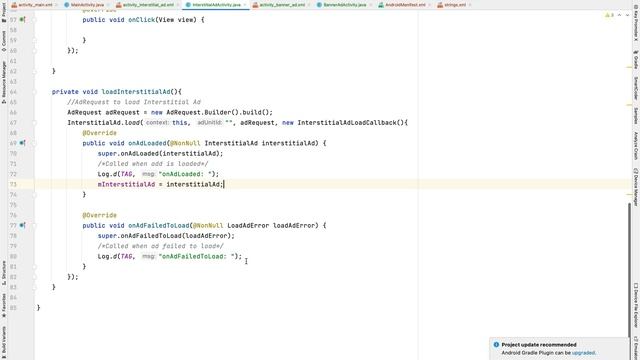Click the warnings indicator icon

(x=609, y=15)
